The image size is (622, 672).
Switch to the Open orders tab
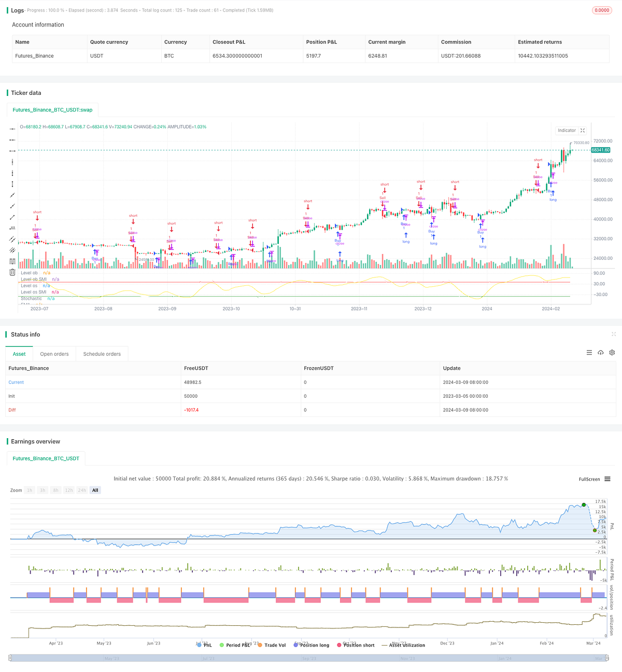54,354
